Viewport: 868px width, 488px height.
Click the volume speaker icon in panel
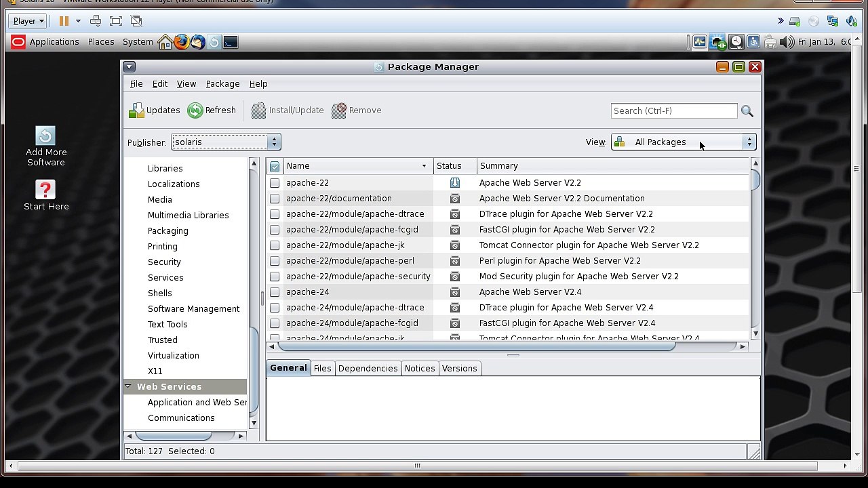787,42
